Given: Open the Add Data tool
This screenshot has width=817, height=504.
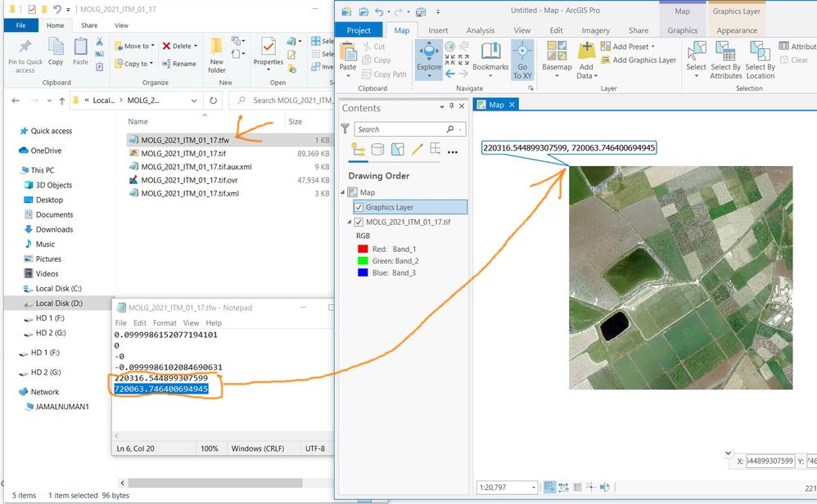Looking at the screenshot, I should (x=587, y=61).
